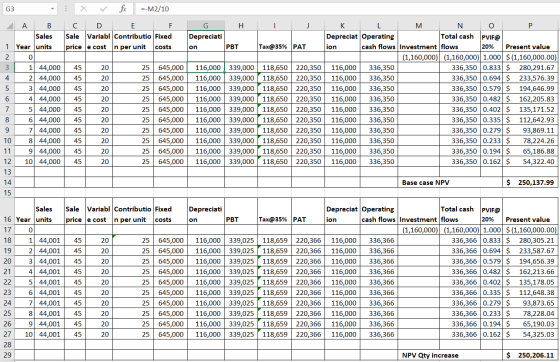
Task: Click sales units 44,001 in row 18
Action: [x=49, y=240]
